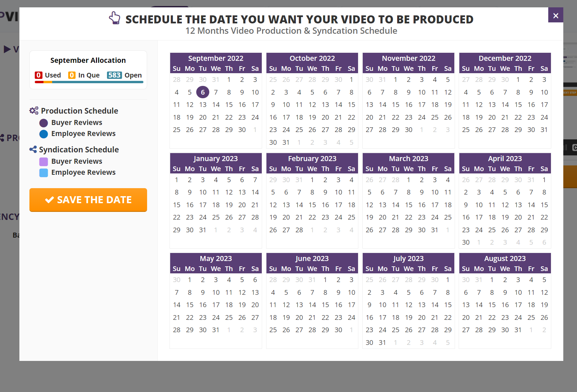Click the Production Schedule gears icon

(34, 111)
